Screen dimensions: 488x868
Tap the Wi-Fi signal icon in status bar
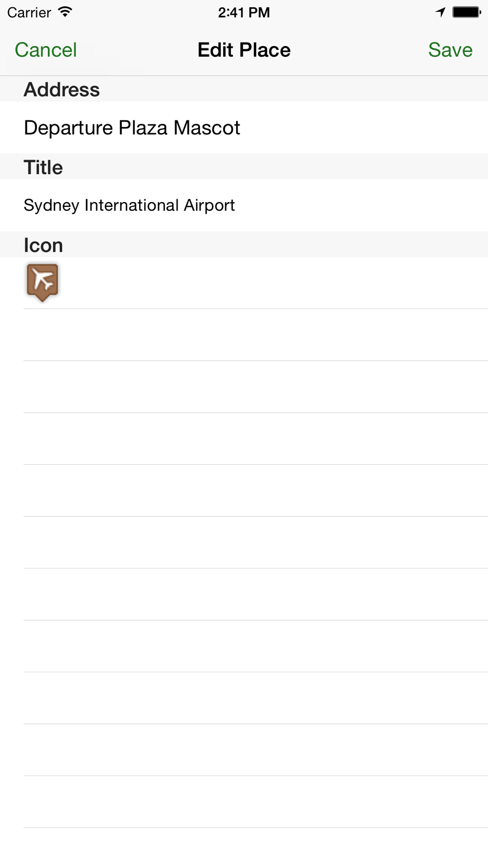click(x=64, y=12)
